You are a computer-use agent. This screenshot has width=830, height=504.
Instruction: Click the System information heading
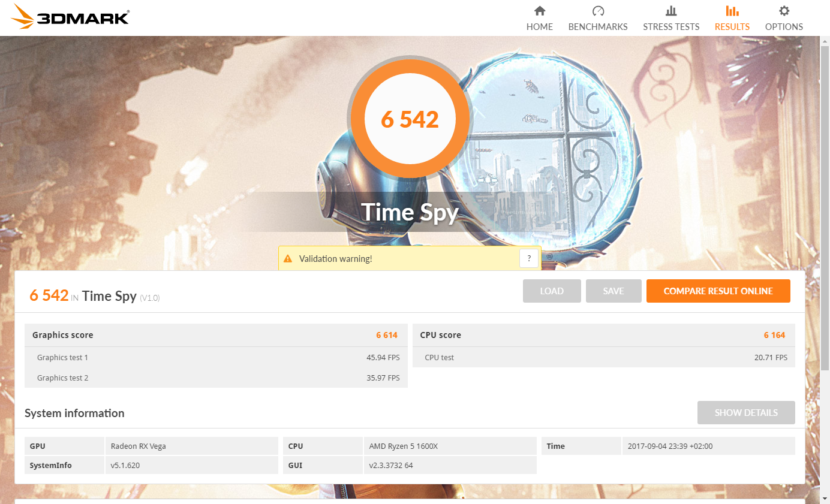tap(74, 413)
